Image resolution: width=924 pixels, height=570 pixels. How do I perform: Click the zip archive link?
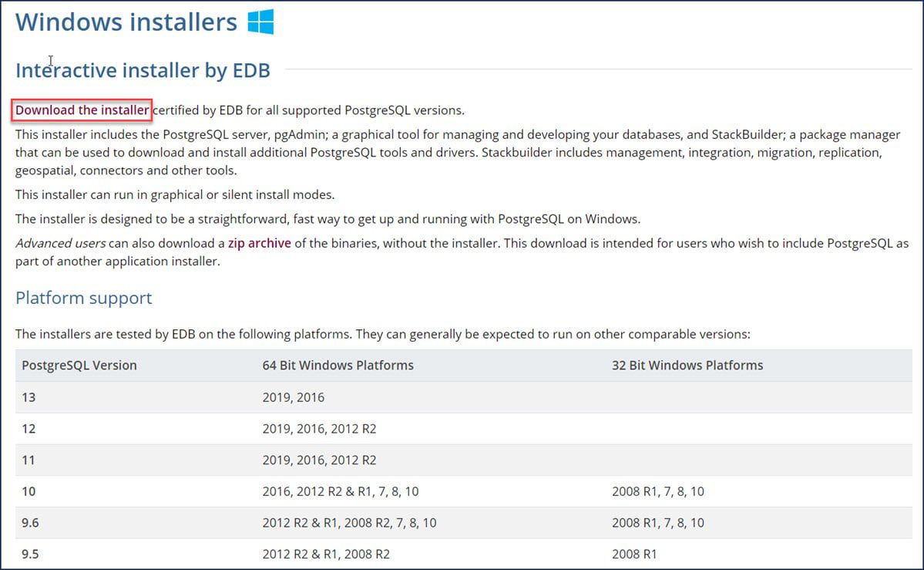260,242
